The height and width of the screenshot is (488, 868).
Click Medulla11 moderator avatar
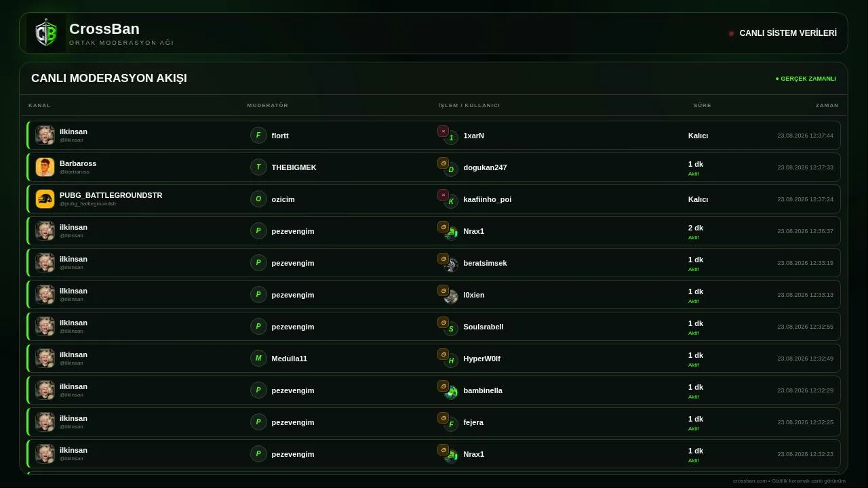tap(258, 359)
